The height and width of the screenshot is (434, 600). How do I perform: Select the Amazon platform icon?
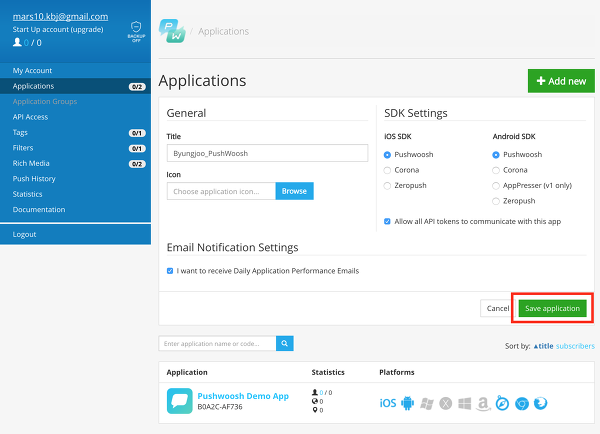[483, 403]
